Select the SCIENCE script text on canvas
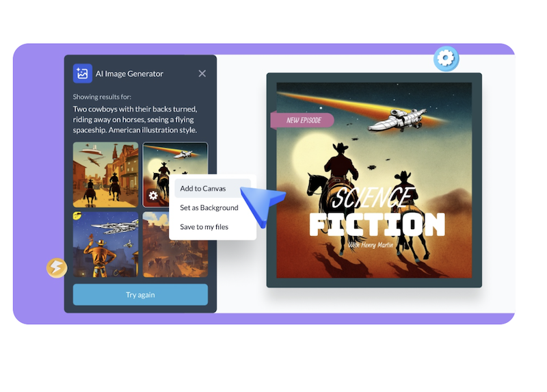 pyautogui.click(x=373, y=197)
